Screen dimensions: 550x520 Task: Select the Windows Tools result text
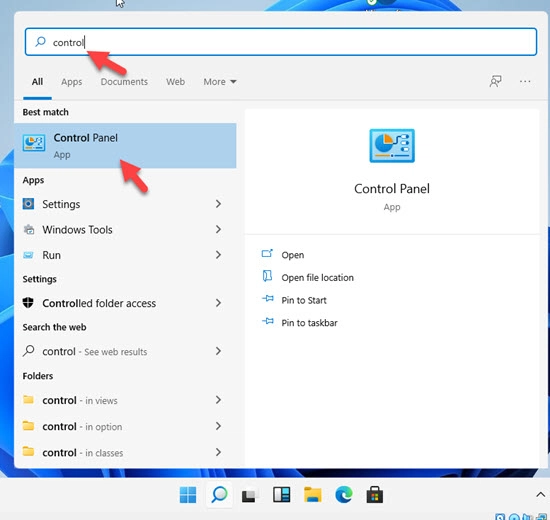click(77, 230)
